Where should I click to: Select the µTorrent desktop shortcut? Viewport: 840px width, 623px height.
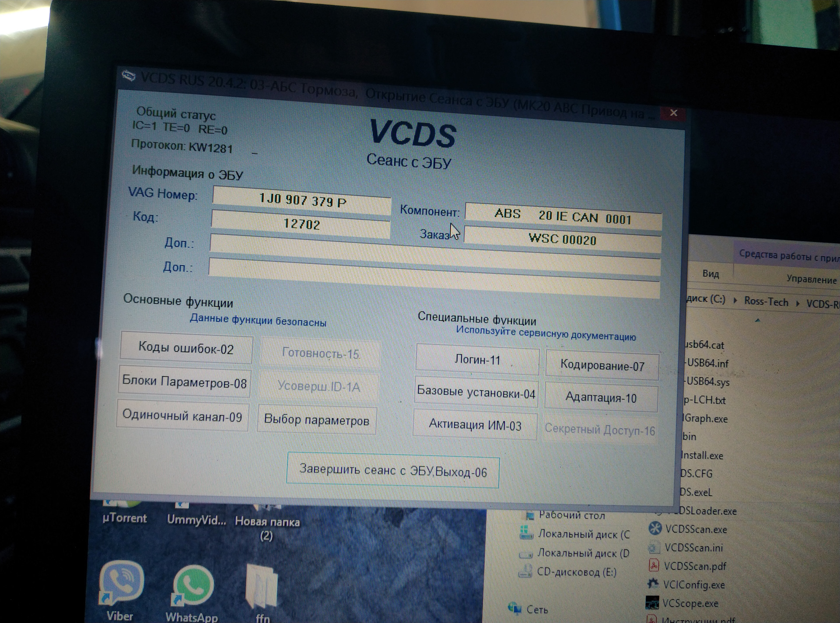(x=125, y=513)
